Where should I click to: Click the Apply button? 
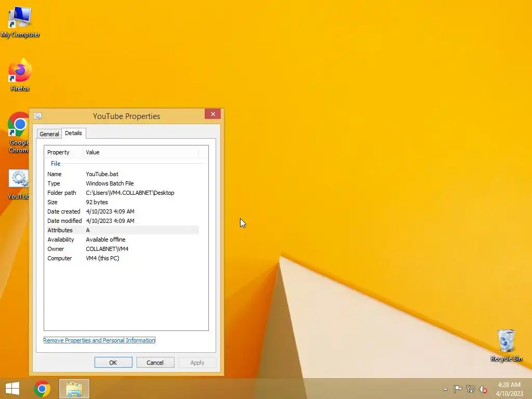tap(197, 362)
